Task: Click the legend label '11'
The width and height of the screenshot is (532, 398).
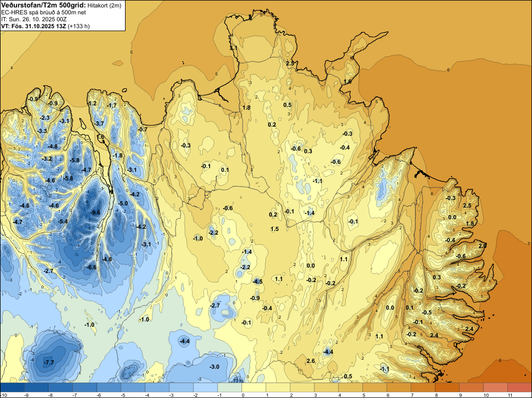Action: pos(510,395)
